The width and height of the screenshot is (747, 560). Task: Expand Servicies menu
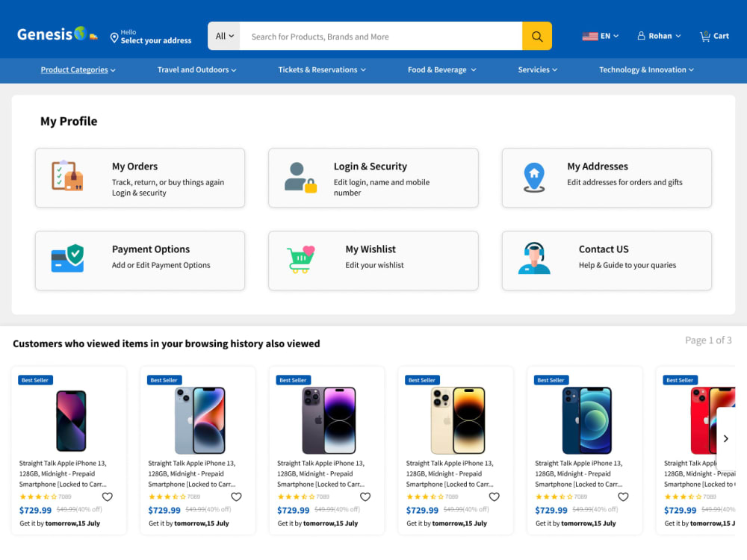point(537,70)
